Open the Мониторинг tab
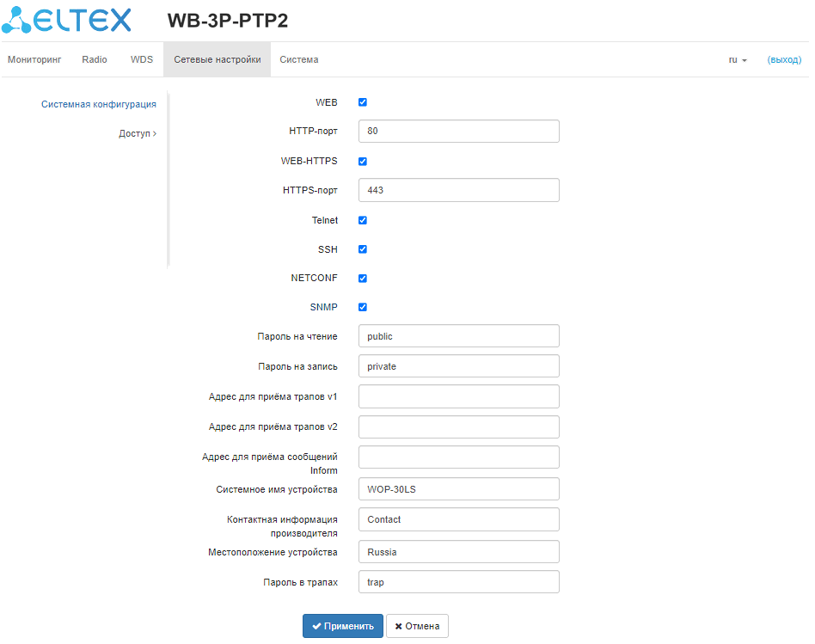815x644 pixels. pyautogui.click(x=34, y=60)
